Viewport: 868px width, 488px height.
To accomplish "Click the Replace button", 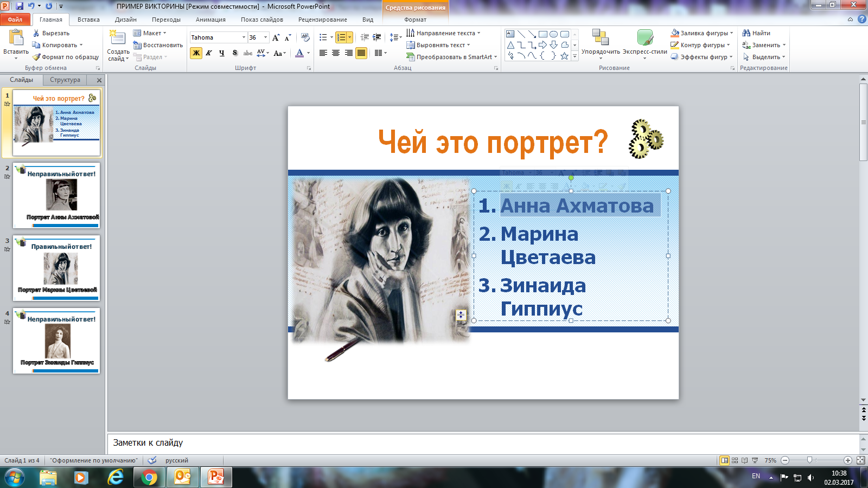I will point(764,45).
